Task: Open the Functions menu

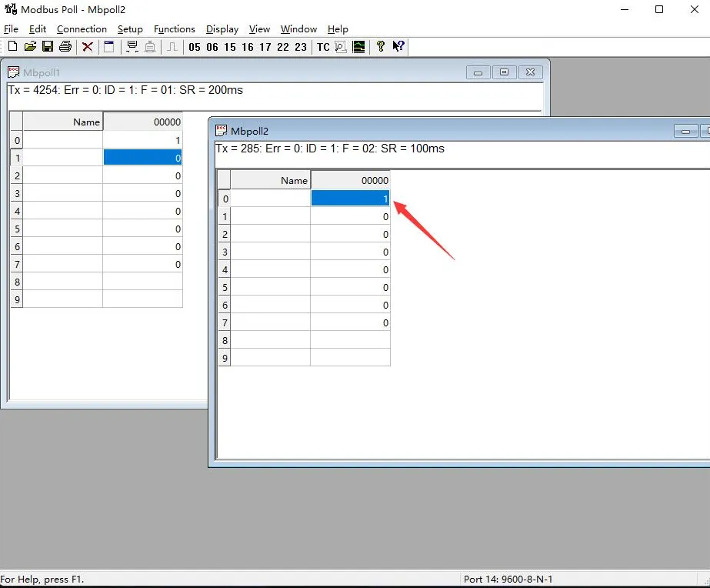Action: point(175,29)
